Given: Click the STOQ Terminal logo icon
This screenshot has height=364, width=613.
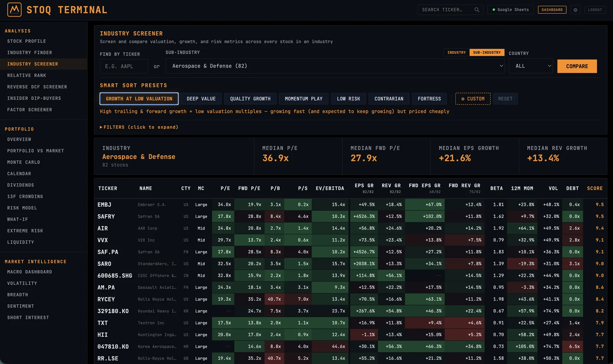Looking at the screenshot, I should point(14,10).
